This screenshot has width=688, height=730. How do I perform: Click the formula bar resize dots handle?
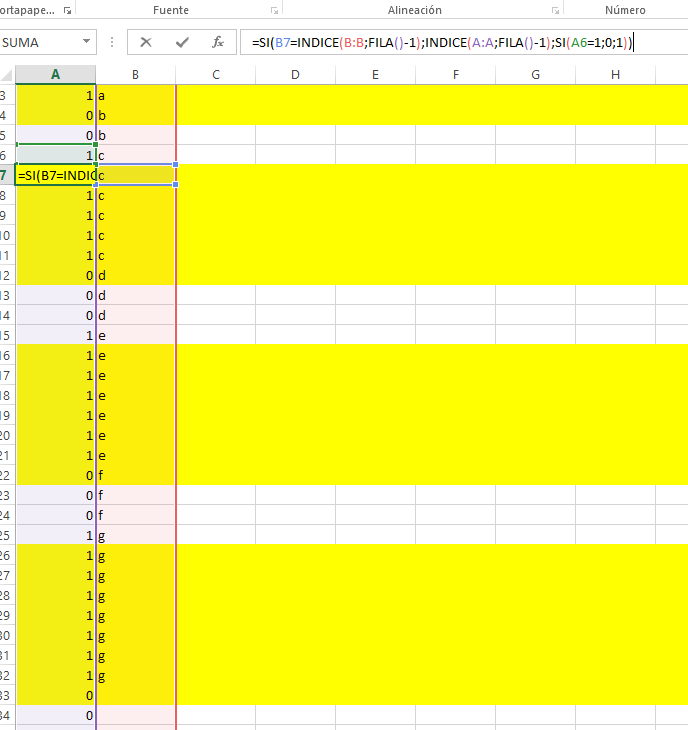tap(112, 42)
